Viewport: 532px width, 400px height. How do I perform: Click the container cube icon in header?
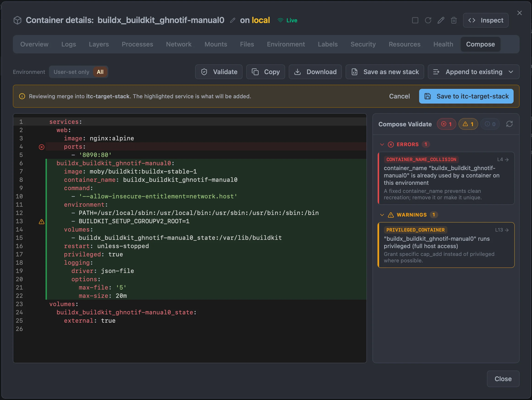[x=17, y=20]
